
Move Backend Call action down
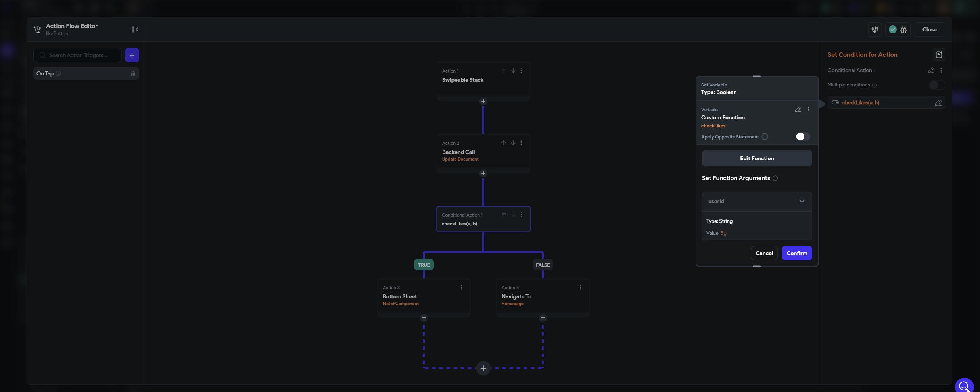coord(513,143)
